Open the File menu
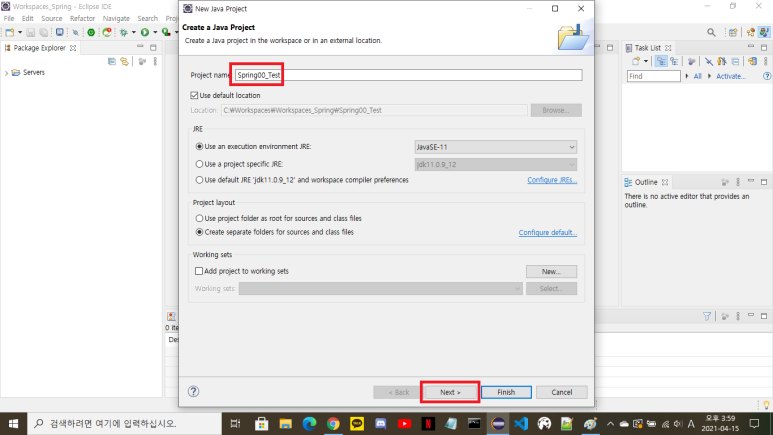The image size is (773, 435). [x=9, y=18]
